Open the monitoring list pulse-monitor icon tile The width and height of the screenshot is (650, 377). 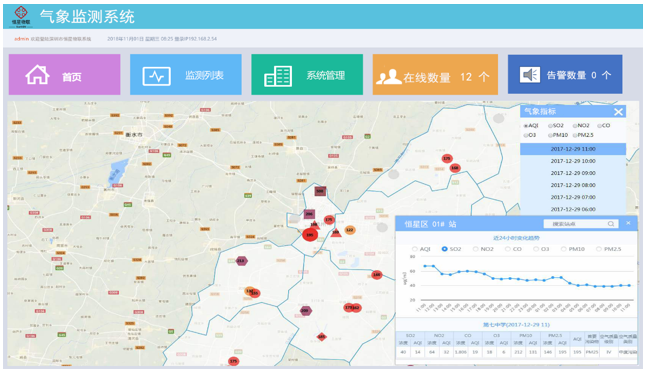[186, 75]
